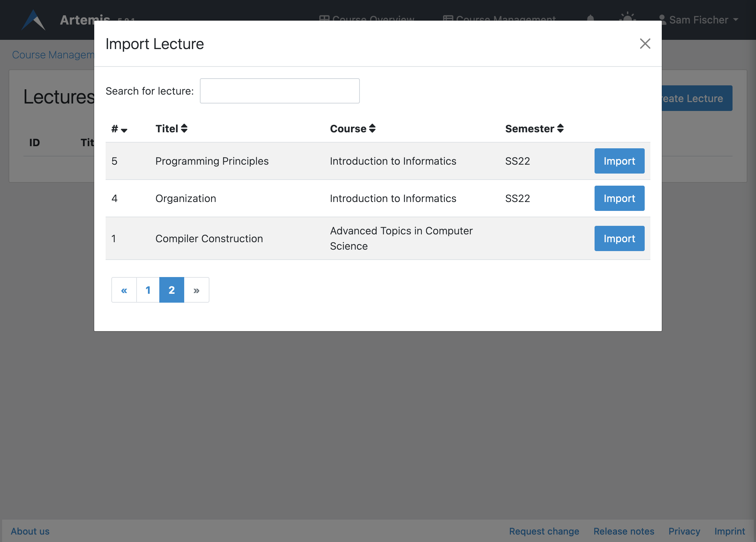Select page 2 in pagination

171,290
